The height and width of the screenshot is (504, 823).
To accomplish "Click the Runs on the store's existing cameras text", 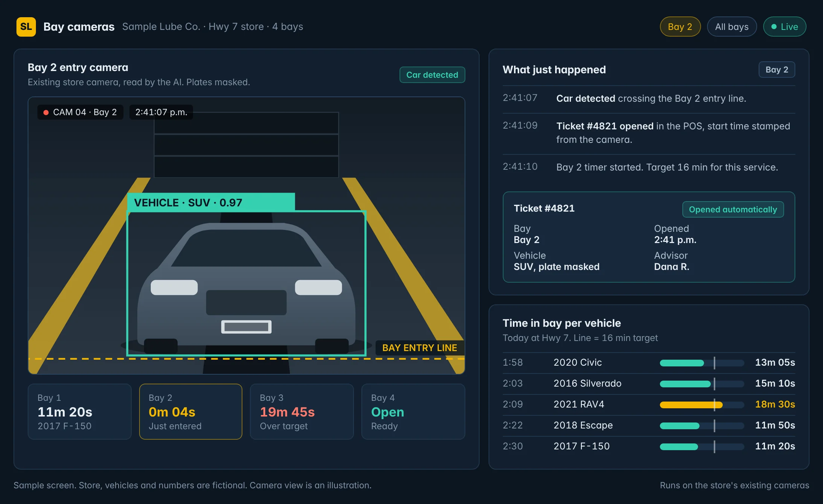I will (x=734, y=485).
